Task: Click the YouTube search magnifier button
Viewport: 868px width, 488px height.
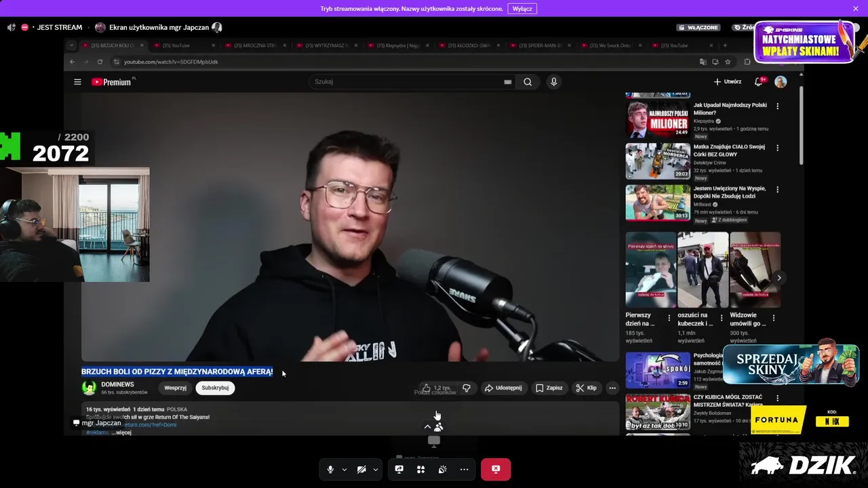Action: 528,82
